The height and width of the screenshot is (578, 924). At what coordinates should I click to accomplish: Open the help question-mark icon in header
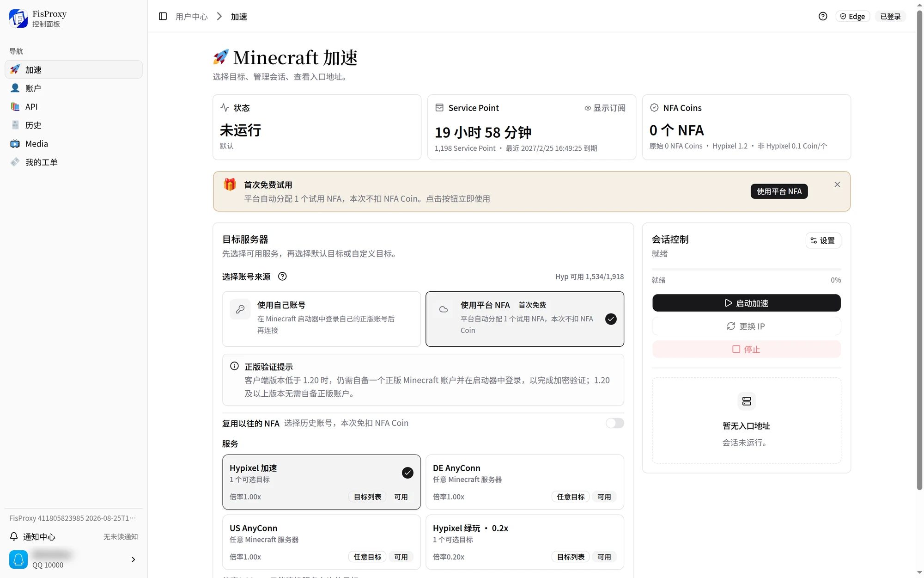tap(823, 16)
